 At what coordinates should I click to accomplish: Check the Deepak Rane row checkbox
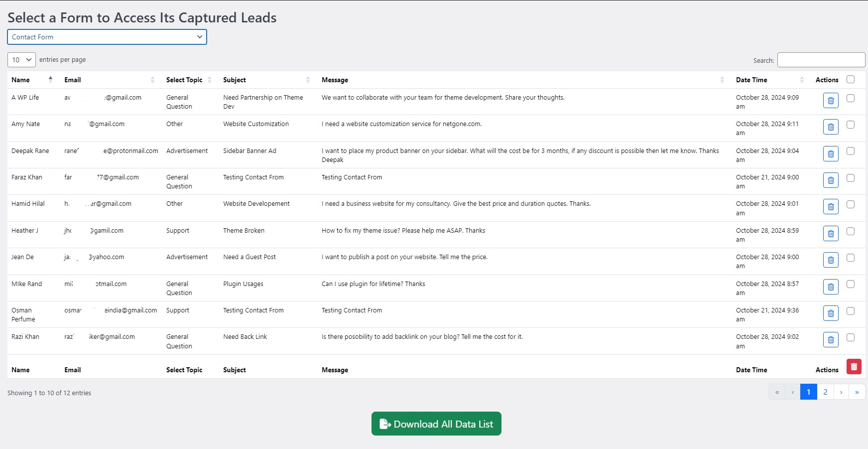[x=851, y=151]
